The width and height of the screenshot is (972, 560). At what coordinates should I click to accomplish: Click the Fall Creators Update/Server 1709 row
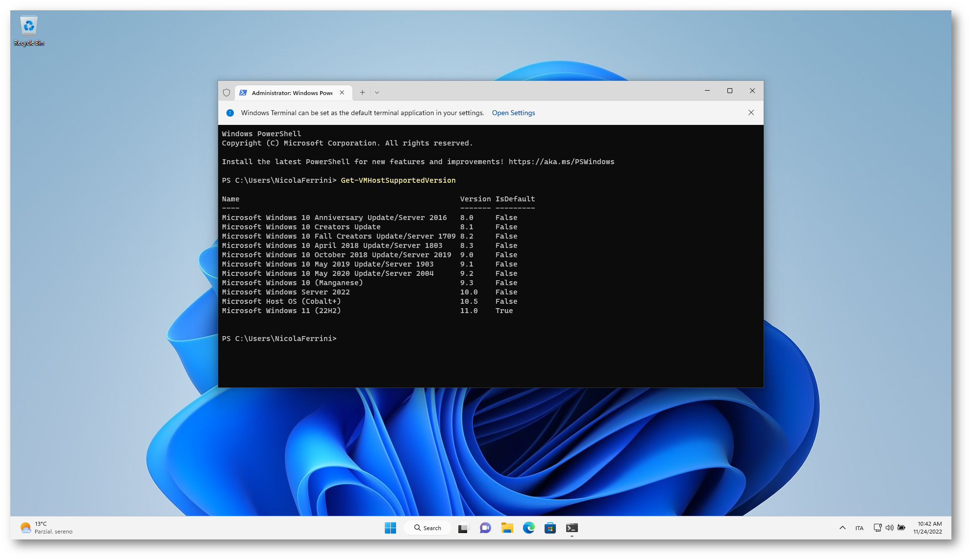[370, 236]
